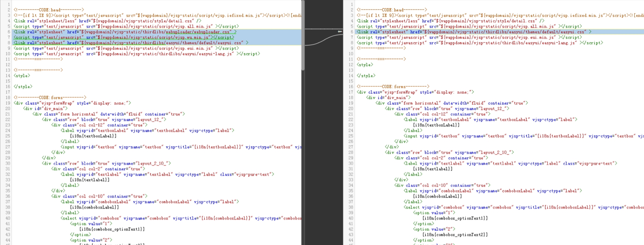
Task: Click i18n{combobox_optionText1} in the left pane
Action: (112, 229)
